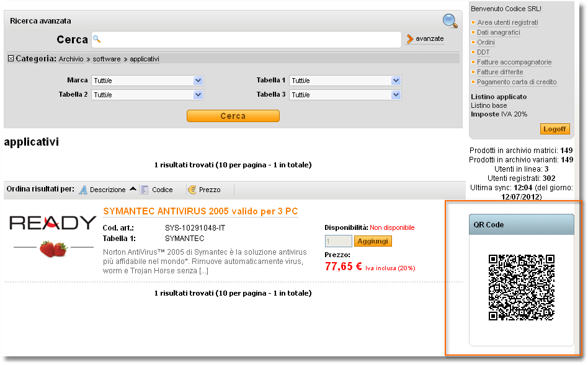Screen dimensions: 588x365
Task: Open SYMANTEC ANTIVIRUS 2005 product title
Action: [200, 211]
